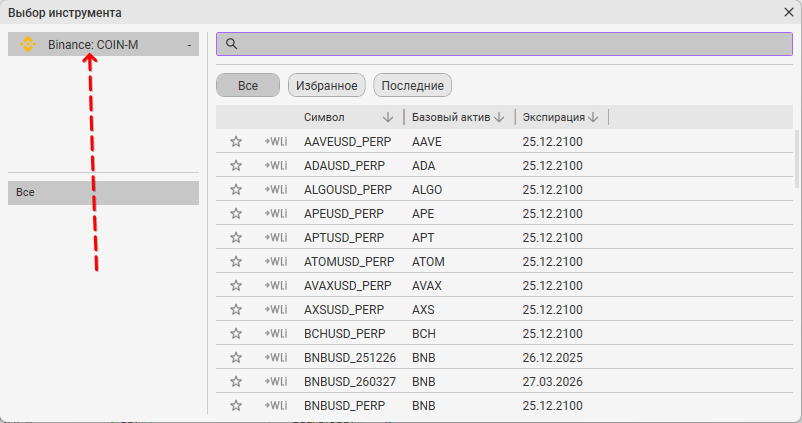The image size is (802, 423).
Task: Select Binance: COIN-M exchange entry
Action: pos(103,44)
